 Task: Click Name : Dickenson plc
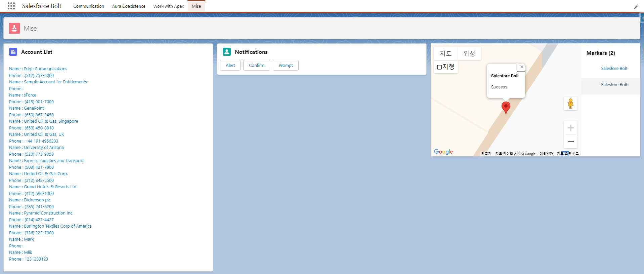30,200
